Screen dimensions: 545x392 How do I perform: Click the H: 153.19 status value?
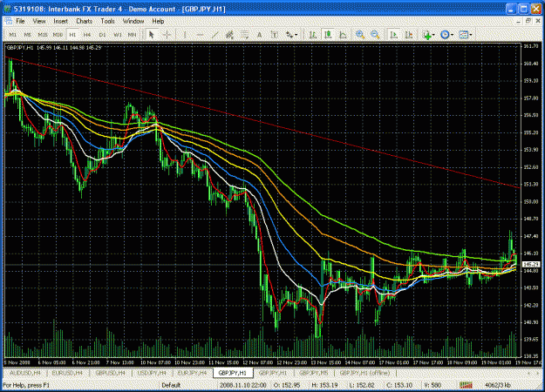tap(324, 385)
